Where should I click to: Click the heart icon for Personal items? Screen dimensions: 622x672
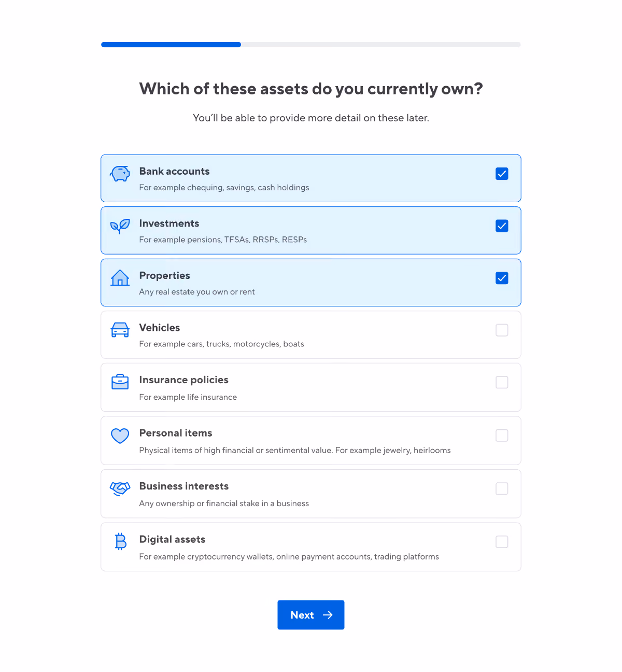click(x=120, y=436)
